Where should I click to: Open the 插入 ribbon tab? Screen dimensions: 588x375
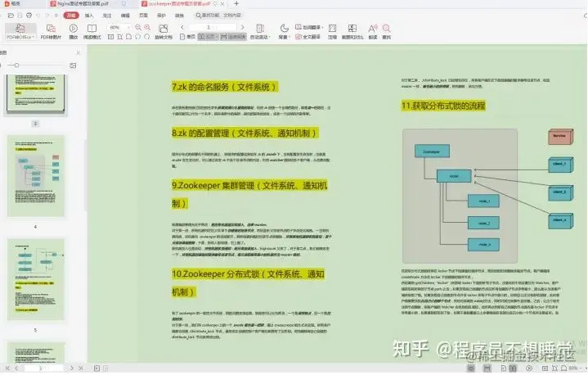[x=89, y=16]
